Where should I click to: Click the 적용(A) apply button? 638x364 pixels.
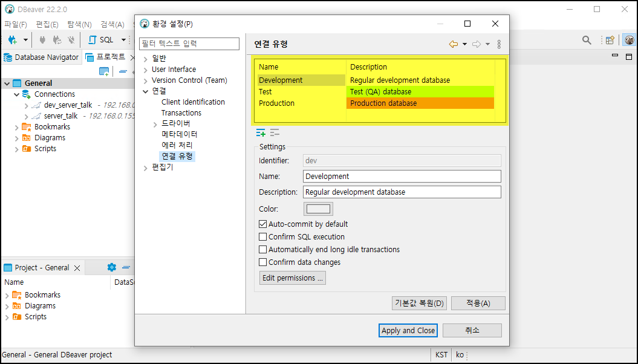[478, 303]
